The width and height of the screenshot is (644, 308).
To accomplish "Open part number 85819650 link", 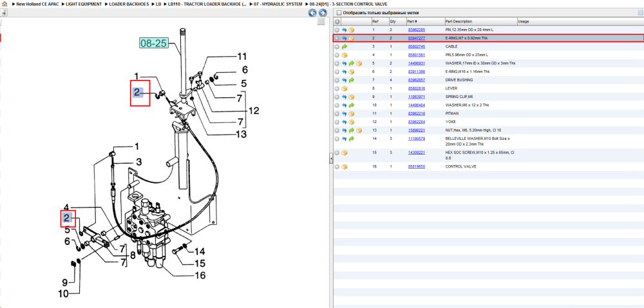I will pos(416,167).
